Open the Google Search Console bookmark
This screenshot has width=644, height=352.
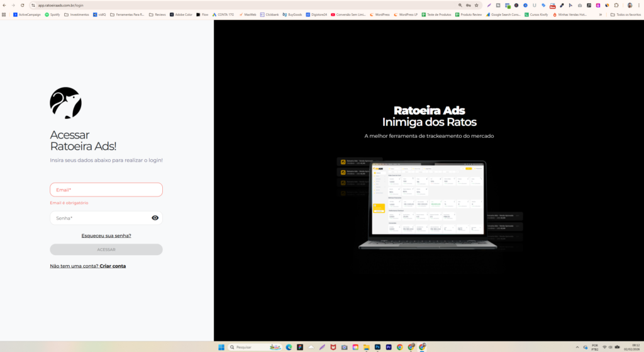(504, 14)
